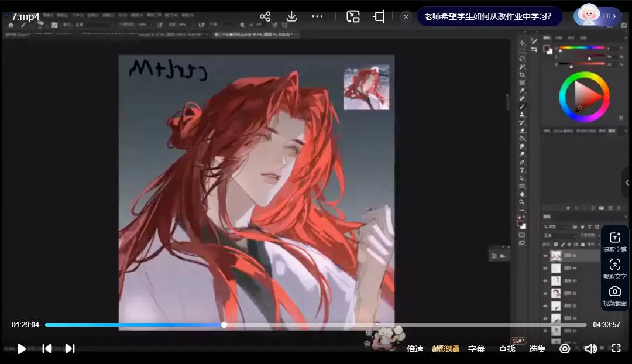Click the 截取文字 text-capture icon
This screenshot has height=364, width=632.
[x=615, y=265]
